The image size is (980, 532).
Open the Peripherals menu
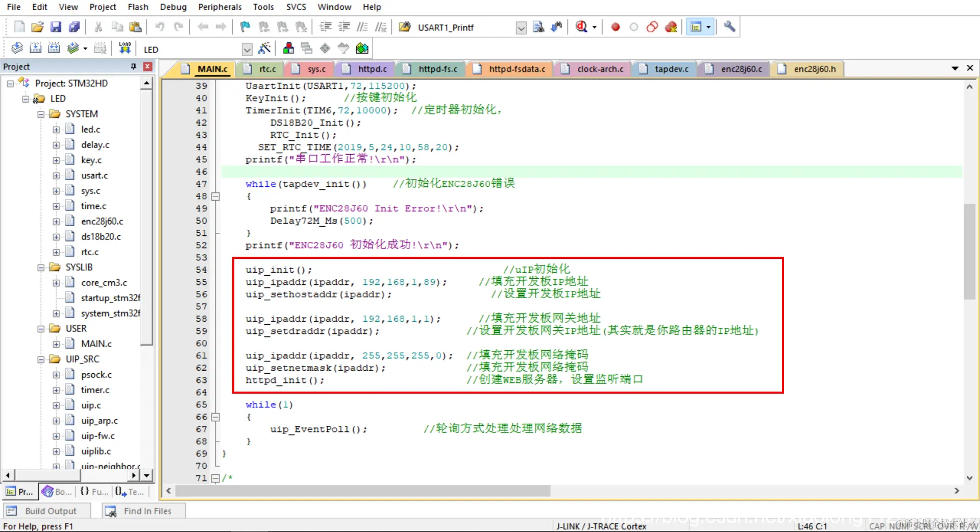220,7
